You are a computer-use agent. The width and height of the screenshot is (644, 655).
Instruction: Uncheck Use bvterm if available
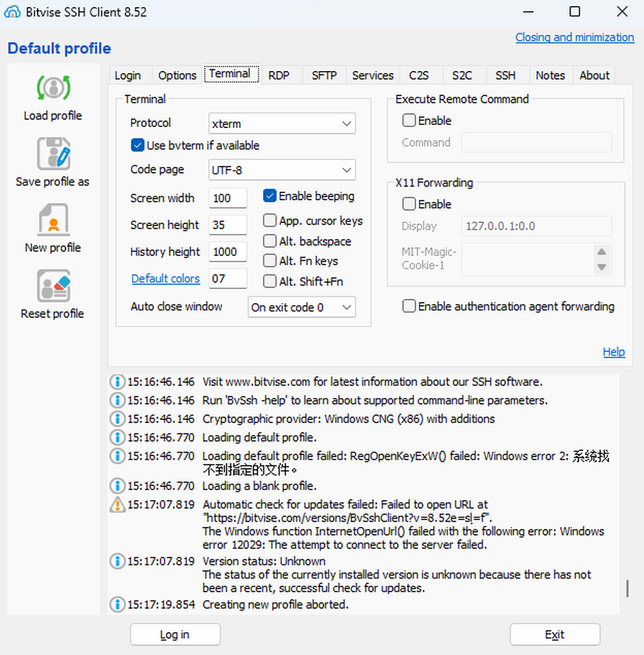pos(137,145)
